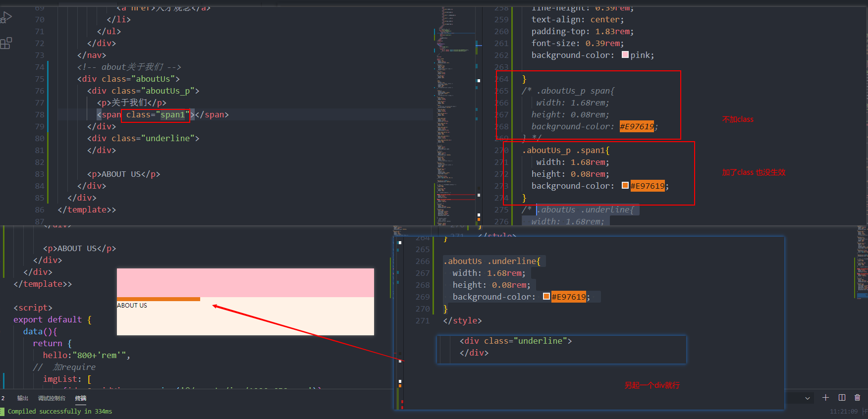The height and width of the screenshot is (419, 868).
Task: Click width: 1.68rem on line 271
Action: 573,162
